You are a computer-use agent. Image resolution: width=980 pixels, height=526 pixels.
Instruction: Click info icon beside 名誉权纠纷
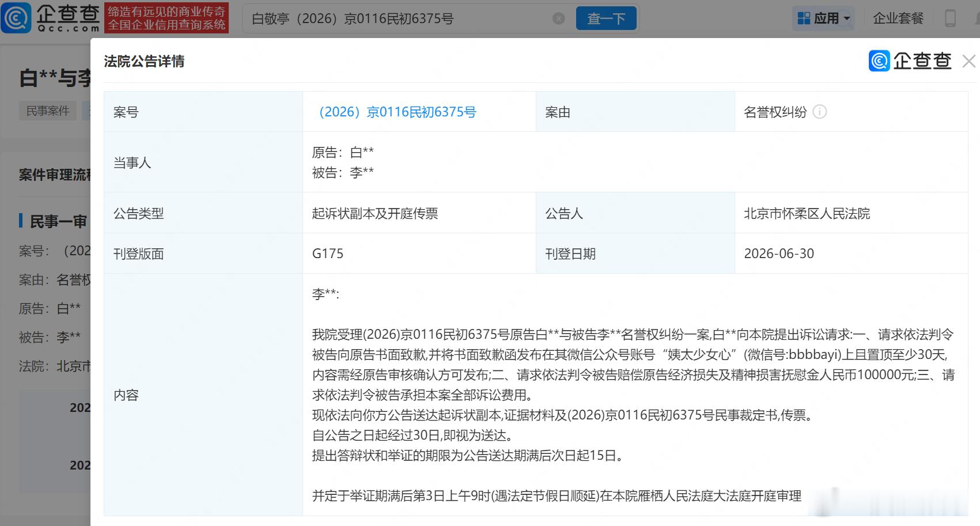pyautogui.click(x=819, y=112)
